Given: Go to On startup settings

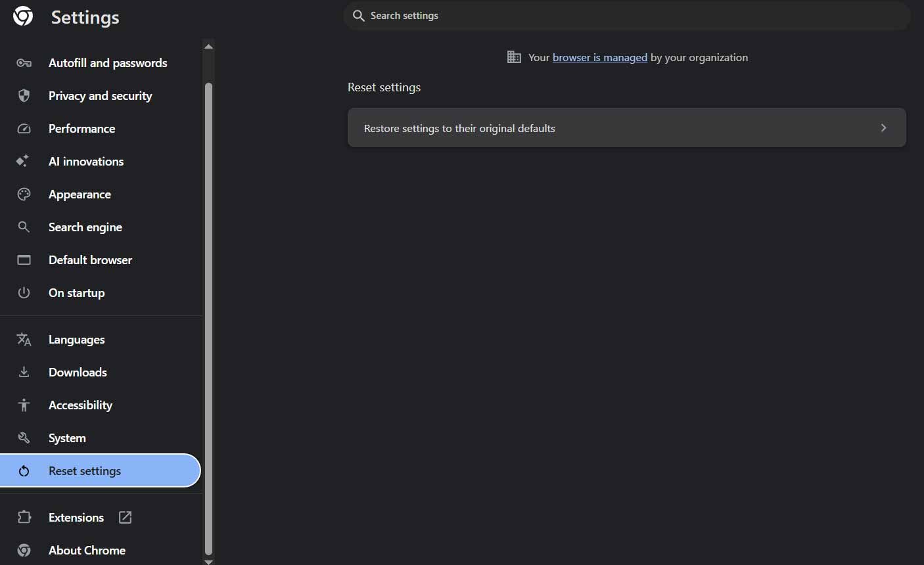Looking at the screenshot, I should pos(101,293).
